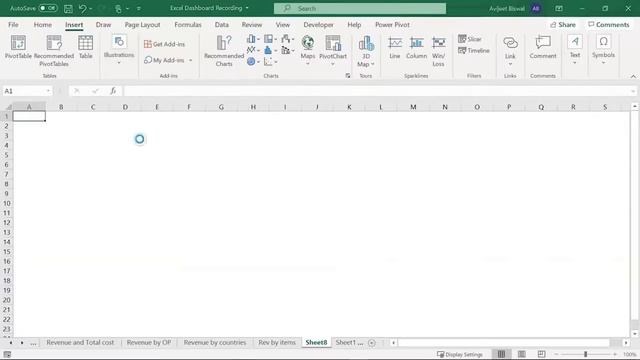
Task: Switch to the Data tab
Action: coord(222,25)
